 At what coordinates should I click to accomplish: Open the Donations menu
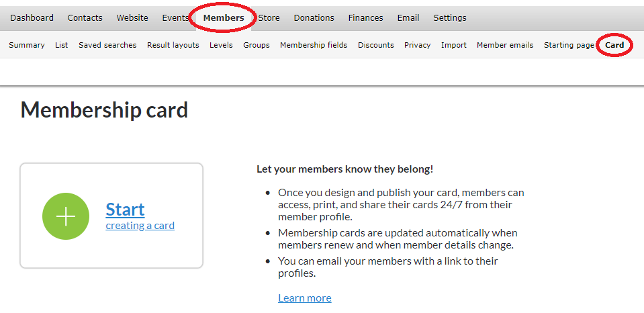pos(314,18)
